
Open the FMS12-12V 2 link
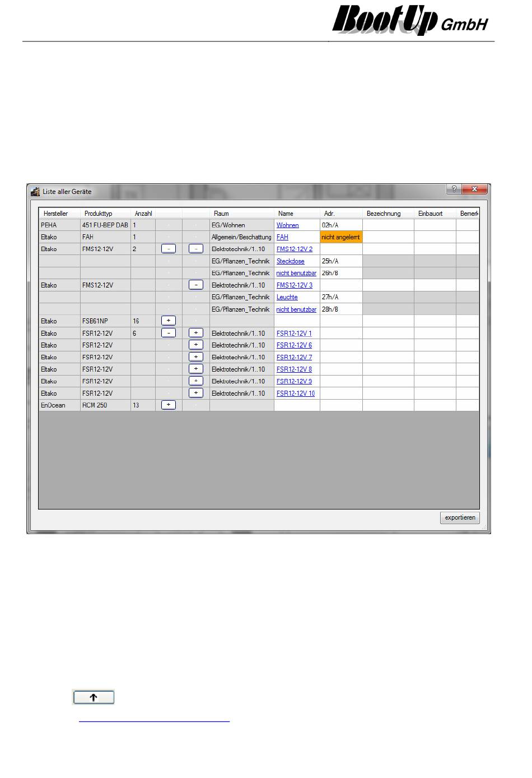[295, 249]
